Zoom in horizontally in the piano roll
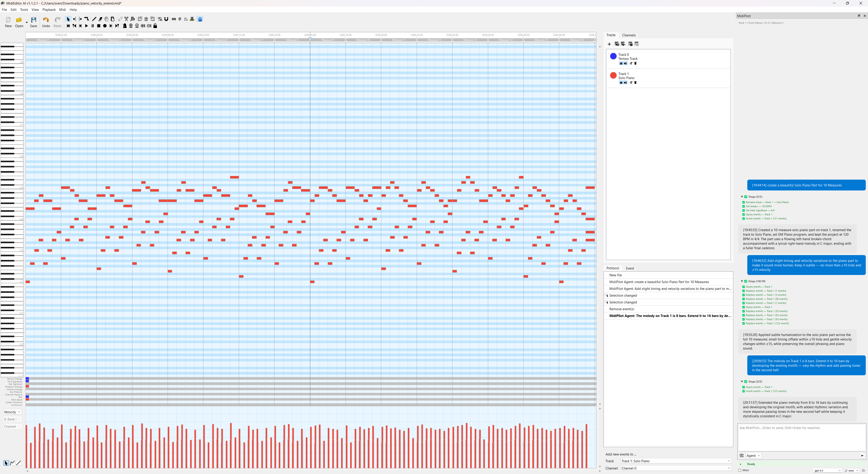The height and width of the screenshot is (474, 868). point(131,26)
